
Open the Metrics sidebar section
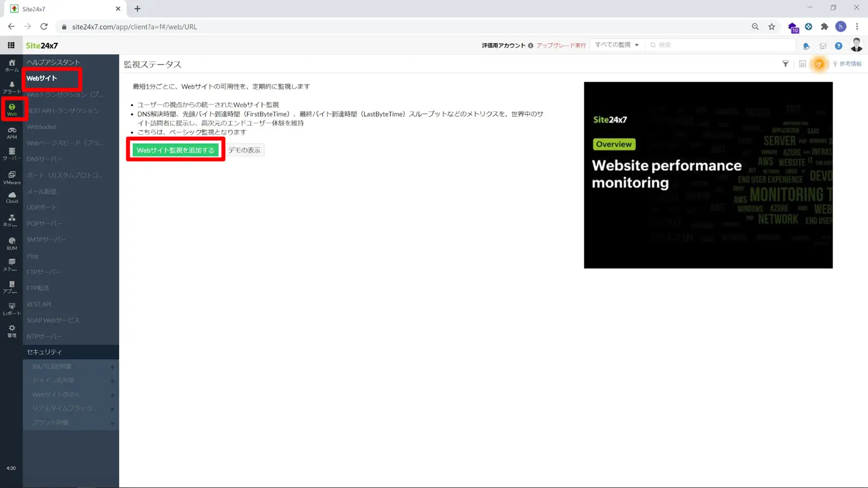tap(11, 265)
